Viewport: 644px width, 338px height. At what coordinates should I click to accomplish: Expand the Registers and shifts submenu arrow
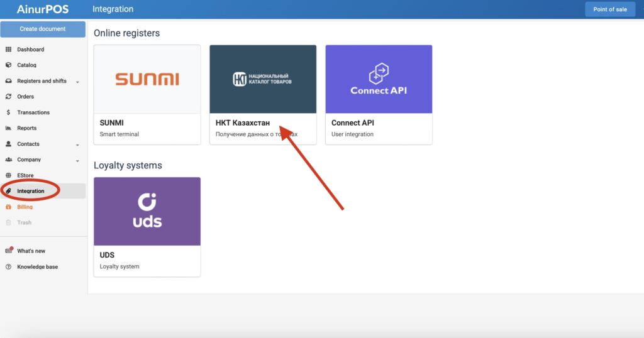tap(77, 82)
